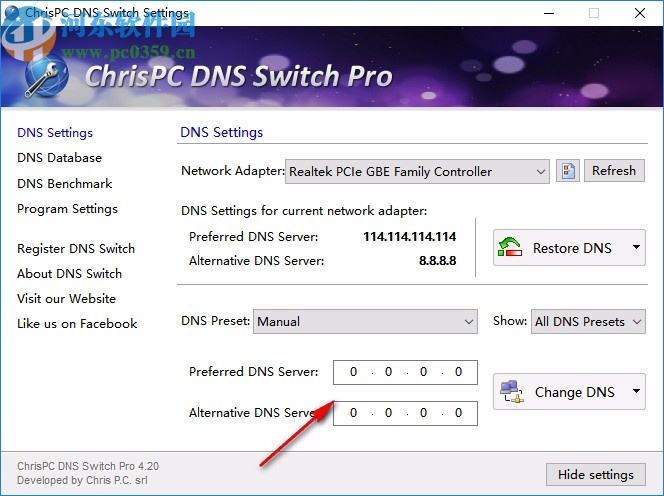Click the alternative DNS value 8.8.8.8
This screenshot has height=496, width=664.
click(437, 260)
